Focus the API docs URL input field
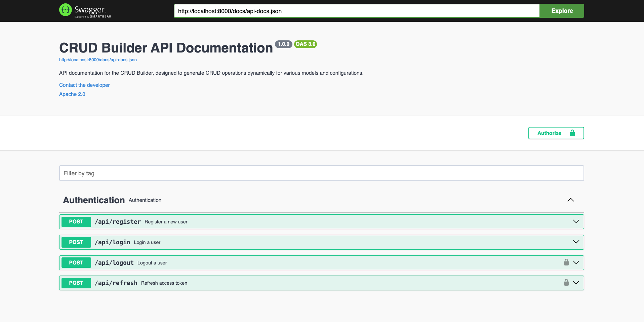The height and width of the screenshot is (322, 644). [357, 11]
